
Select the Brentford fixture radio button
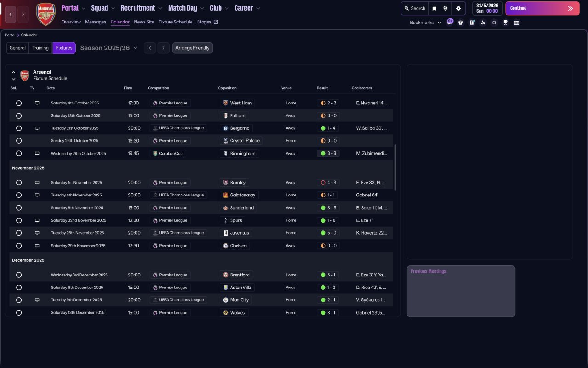[19, 275]
